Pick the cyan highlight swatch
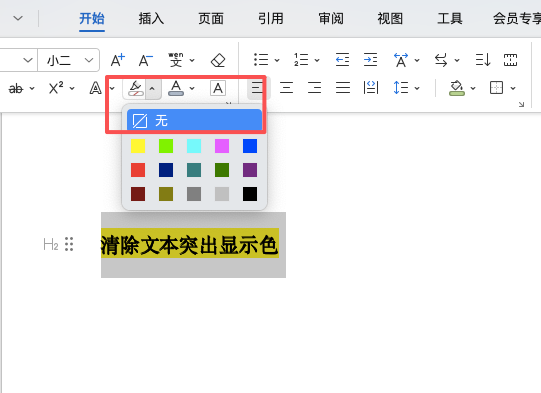541x393 pixels. (194, 146)
